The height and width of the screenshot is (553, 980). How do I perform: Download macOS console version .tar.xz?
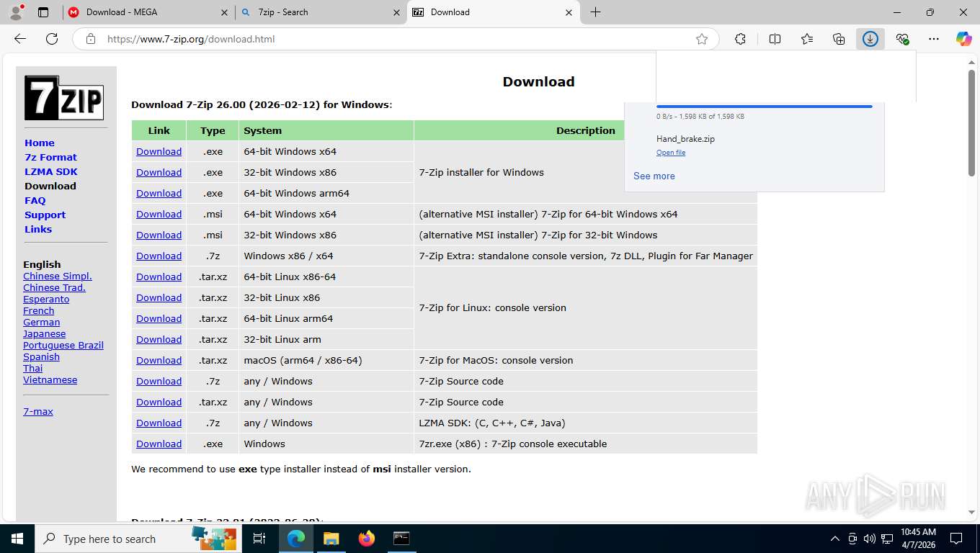click(159, 360)
